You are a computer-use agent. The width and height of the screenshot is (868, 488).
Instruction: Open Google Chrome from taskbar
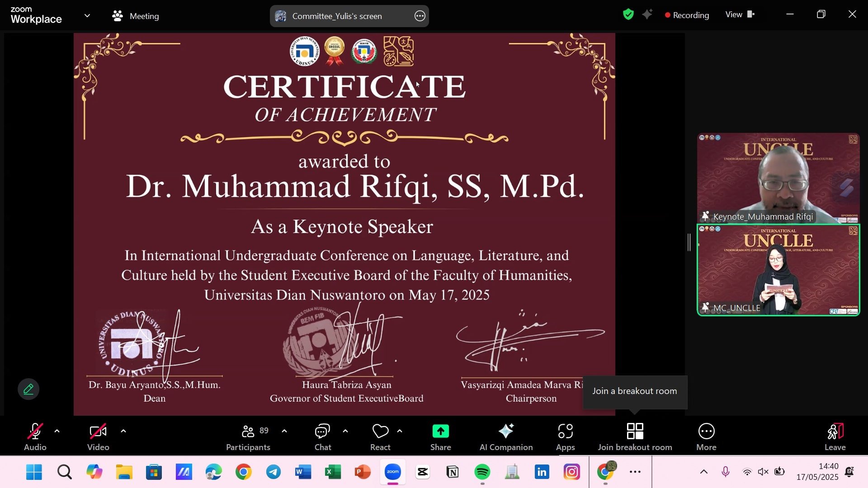pyautogui.click(x=243, y=472)
